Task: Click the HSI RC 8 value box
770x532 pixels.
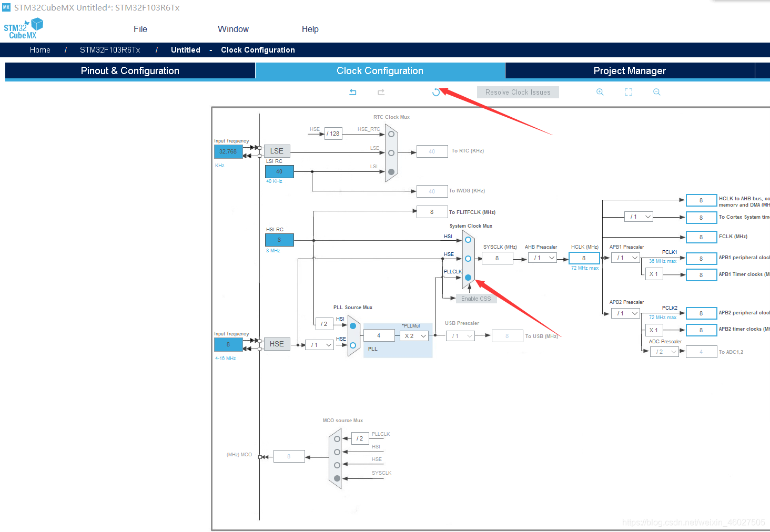Action: point(279,240)
